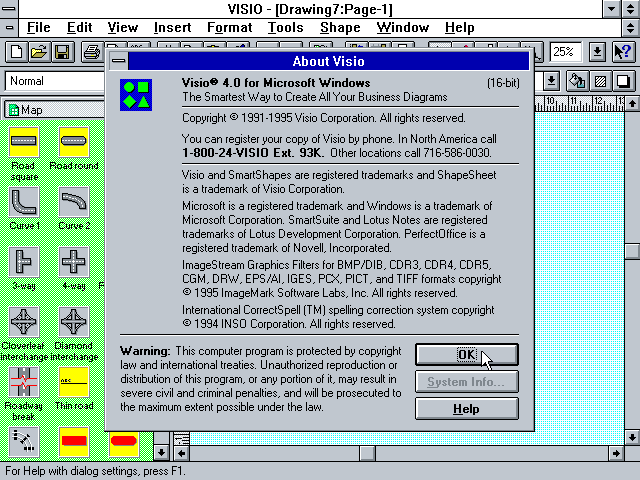Confirm the About dialog with OK

[467, 354]
